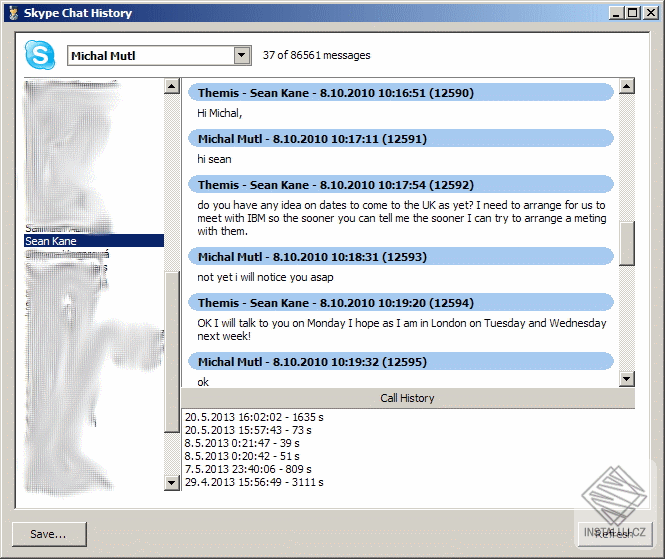Viewport: 665px width, 559px height.
Task: Select message header numbered 12591
Action: click(401, 139)
